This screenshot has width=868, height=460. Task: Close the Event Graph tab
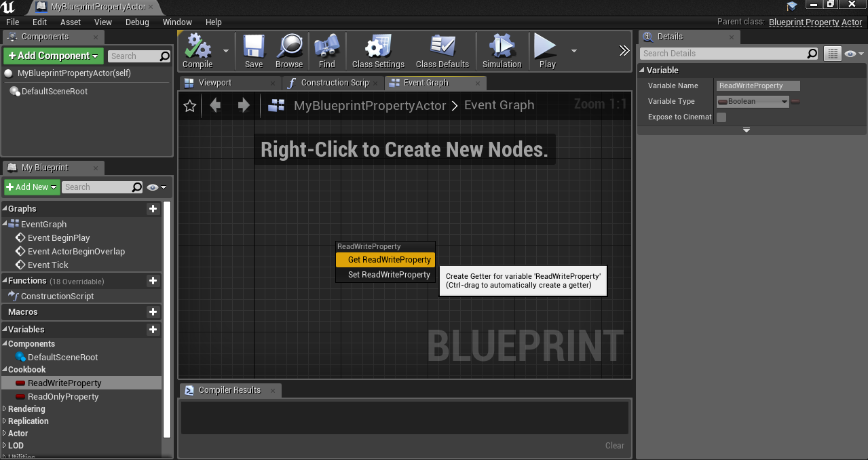pos(478,83)
